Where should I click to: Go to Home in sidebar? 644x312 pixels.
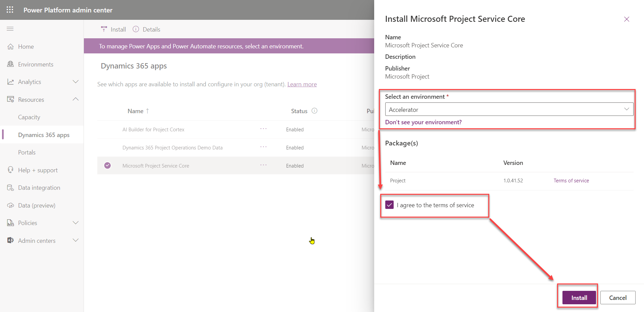tap(26, 47)
